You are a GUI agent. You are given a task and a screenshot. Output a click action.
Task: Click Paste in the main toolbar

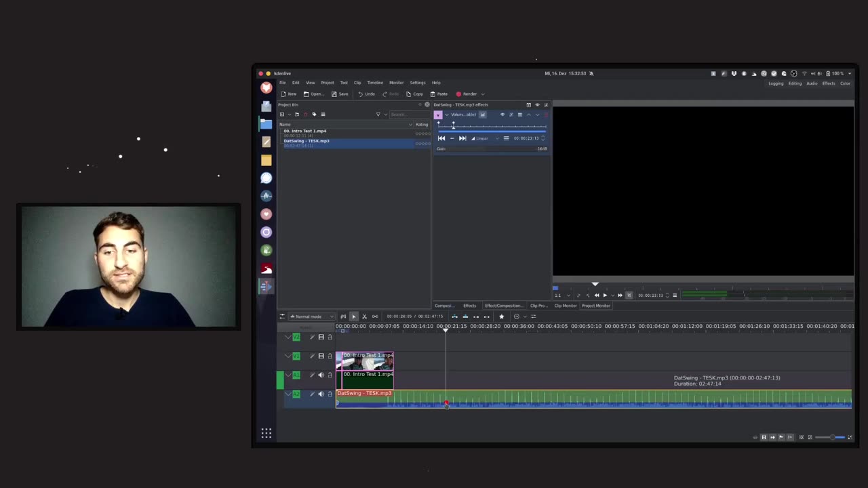click(x=439, y=94)
